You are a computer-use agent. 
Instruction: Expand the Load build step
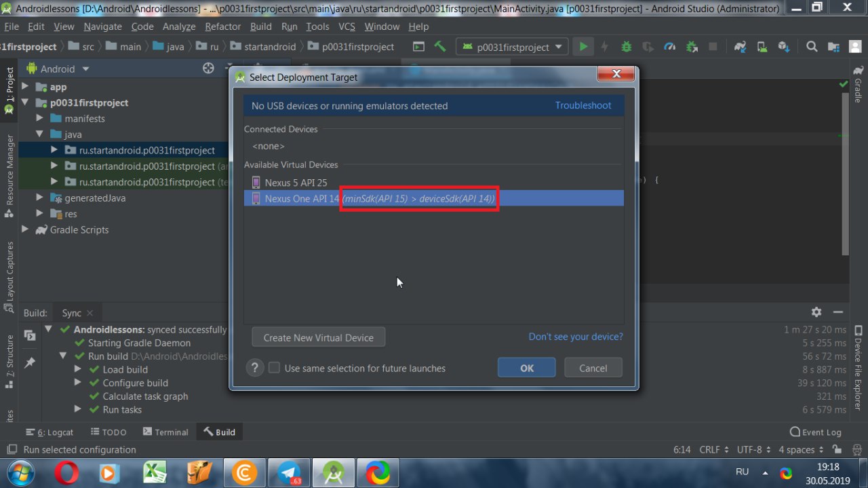coord(77,369)
